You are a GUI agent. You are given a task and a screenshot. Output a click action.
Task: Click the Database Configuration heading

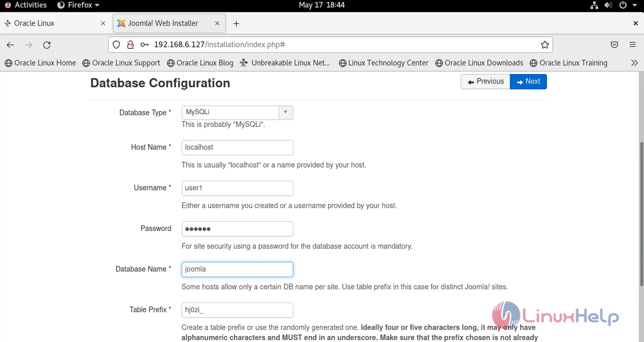point(160,83)
